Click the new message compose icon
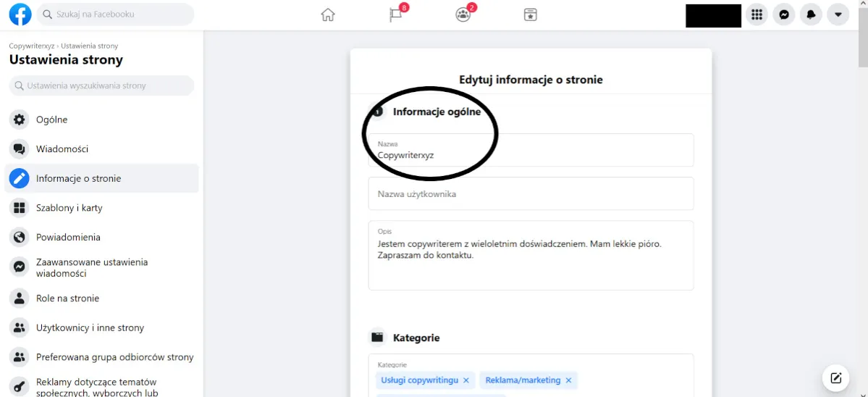The image size is (868, 397). click(835, 377)
